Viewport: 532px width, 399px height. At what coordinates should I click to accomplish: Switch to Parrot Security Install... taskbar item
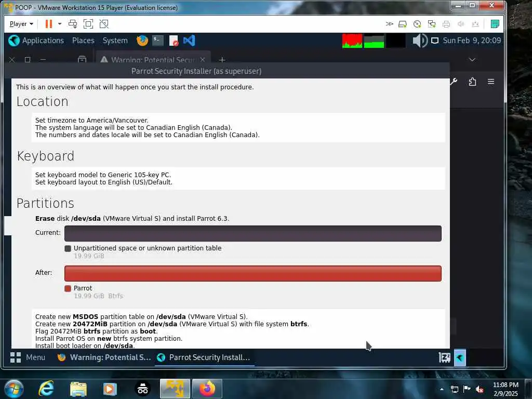click(205, 357)
